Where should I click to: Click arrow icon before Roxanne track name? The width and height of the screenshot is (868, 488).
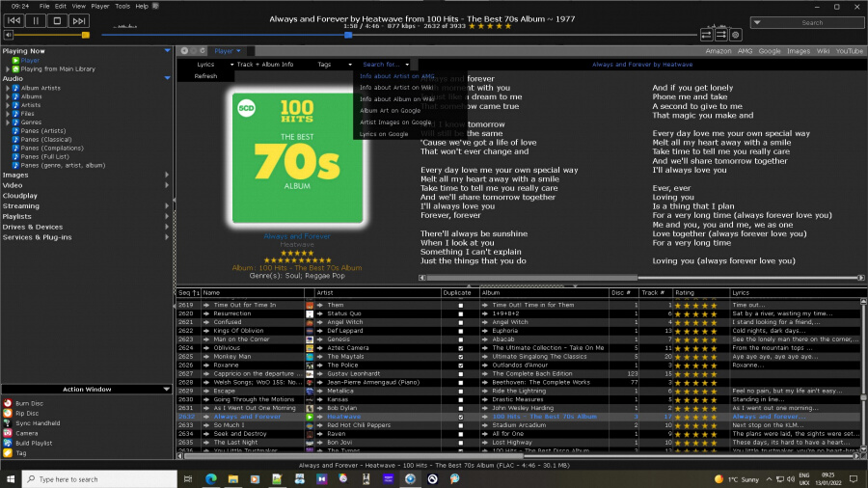click(206, 366)
